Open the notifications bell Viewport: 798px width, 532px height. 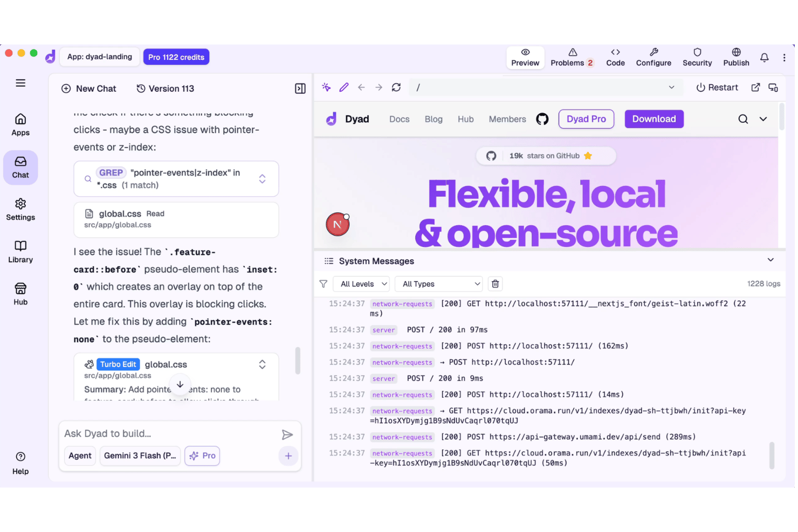(765, 57)
